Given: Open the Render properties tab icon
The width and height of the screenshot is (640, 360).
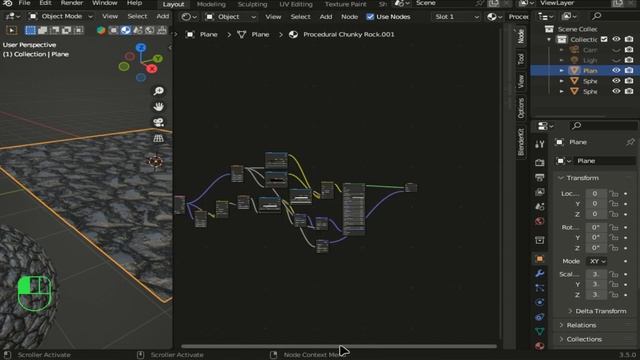Looking at the screenshot, I should tap(540, 162).
